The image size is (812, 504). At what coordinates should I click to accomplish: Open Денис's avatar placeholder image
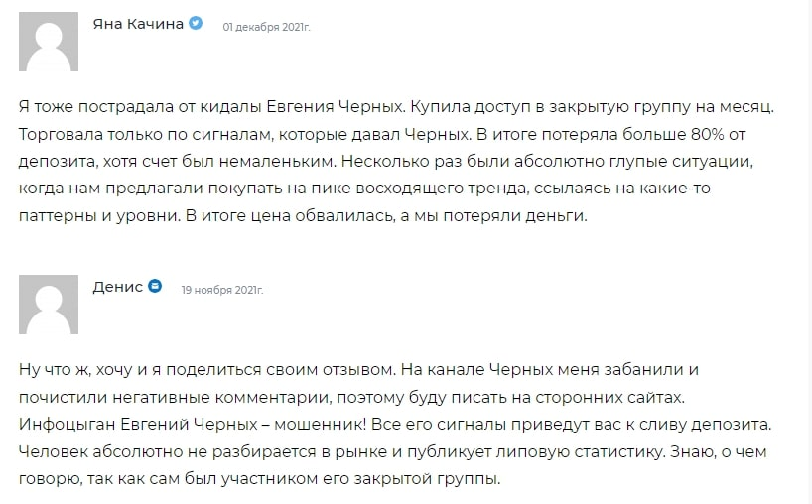49,305
